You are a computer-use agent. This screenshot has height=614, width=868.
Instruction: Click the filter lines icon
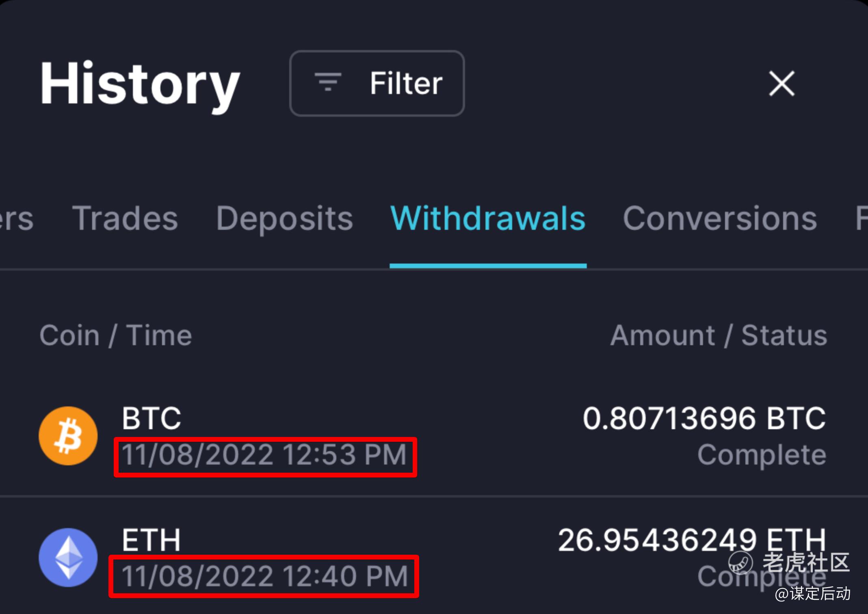(x=328, y=82)
